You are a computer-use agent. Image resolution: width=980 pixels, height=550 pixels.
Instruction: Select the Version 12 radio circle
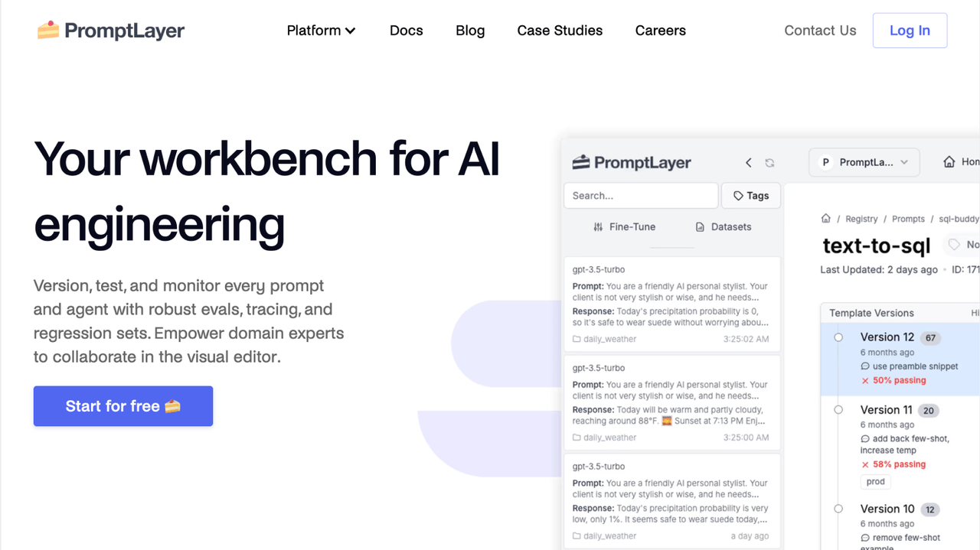click(x=838, y=337)
